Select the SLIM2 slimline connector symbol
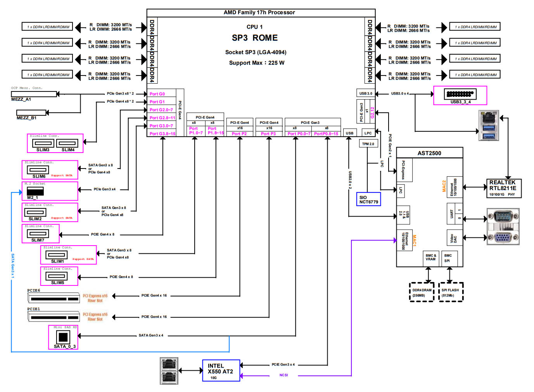The height and width of the screenshot is (392, 534). pos(35,212)
